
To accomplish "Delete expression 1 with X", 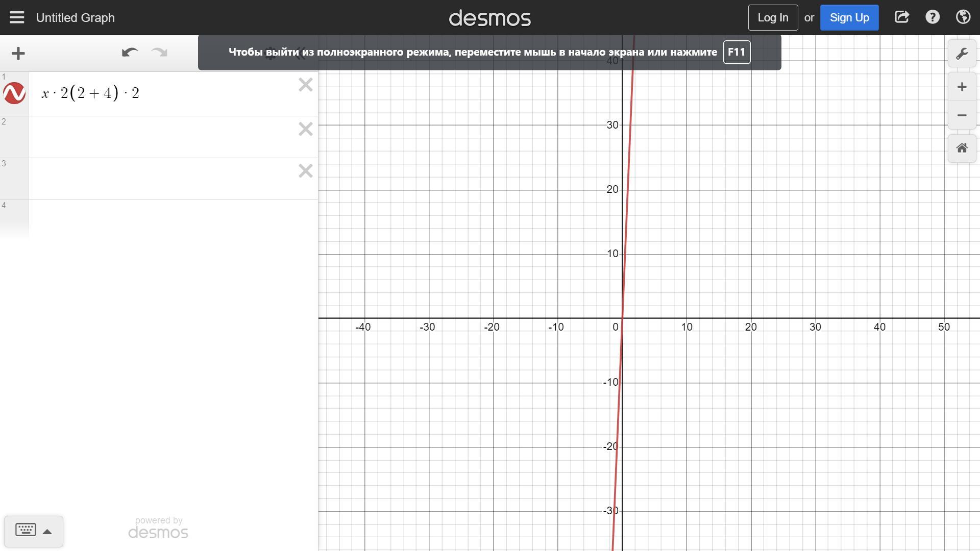I will click(305, 85).
